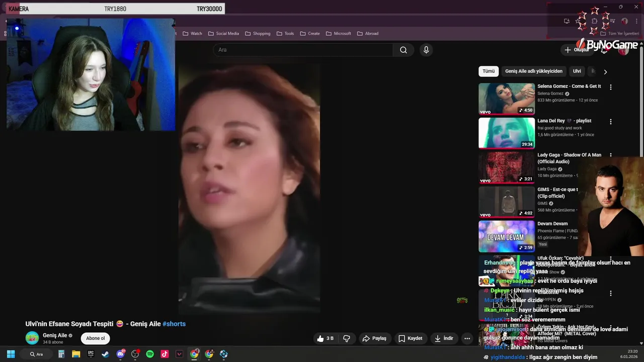Click install app icon in address bar
The height and width of the screenshot is (362, 644).
(567, 21)
